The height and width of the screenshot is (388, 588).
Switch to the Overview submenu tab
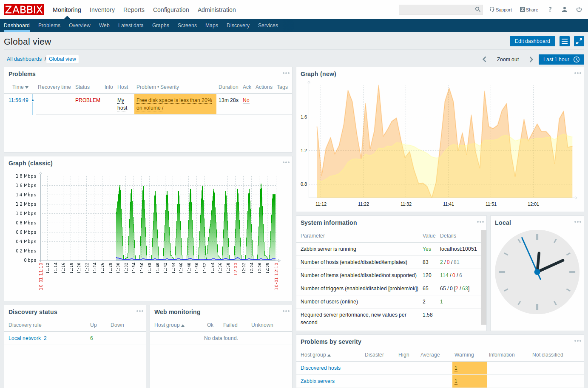80,25
